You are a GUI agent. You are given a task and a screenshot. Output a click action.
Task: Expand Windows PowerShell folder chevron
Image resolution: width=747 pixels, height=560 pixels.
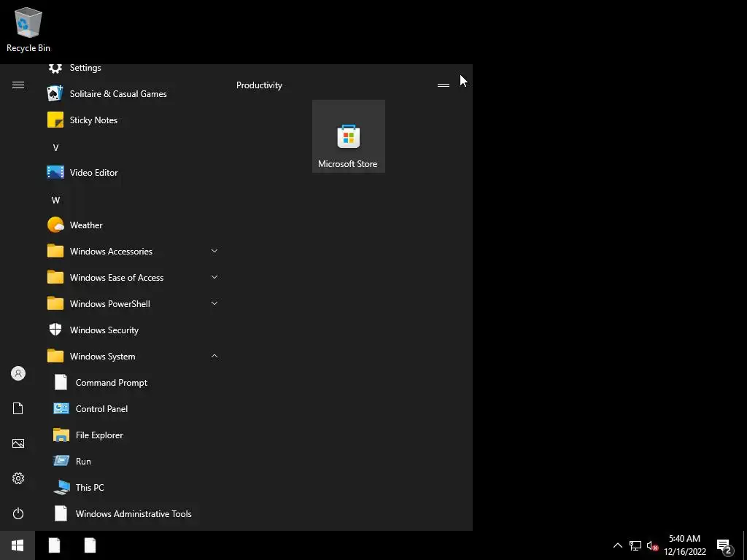214,303
